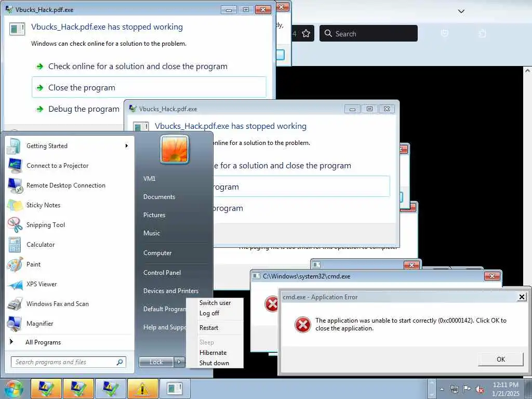Open Documents from Start menu
532x399 pixels.
pyautogui.click(x=159, y=197)
